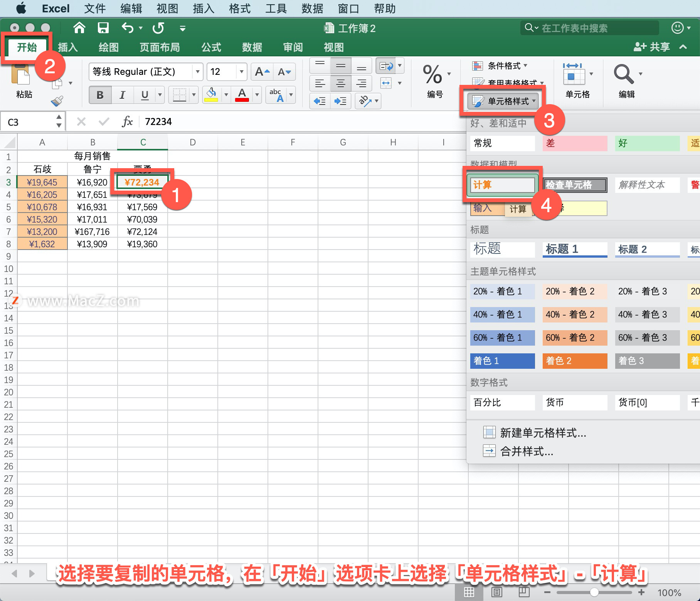This screenshot has height=601, width=700.
Task: Undo the last action
Action: (x=128, y=28)
